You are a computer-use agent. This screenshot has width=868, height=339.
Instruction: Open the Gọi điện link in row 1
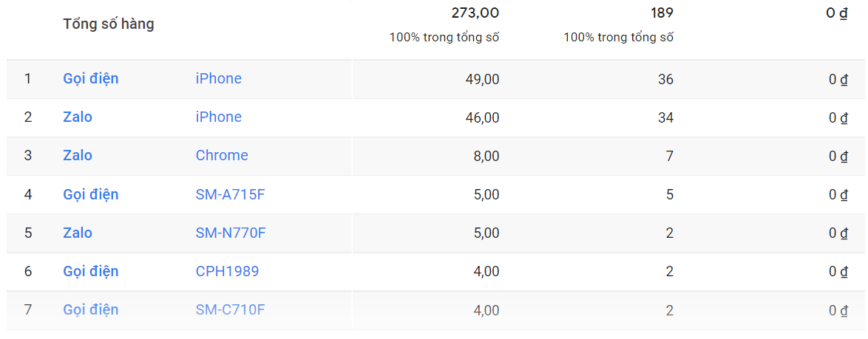click(x=91, y=78)
